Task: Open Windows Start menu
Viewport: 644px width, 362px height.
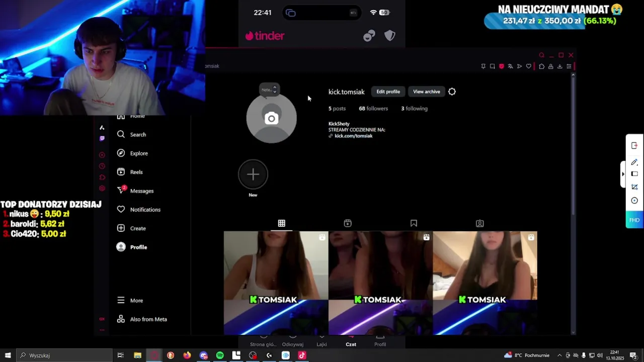Action: point(8,355)
